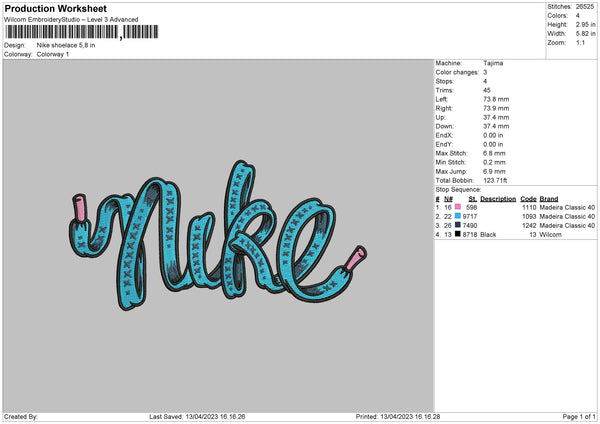
Task: Click design name 'Nike shoelace 5,8 in'
Action: point(66,45)
